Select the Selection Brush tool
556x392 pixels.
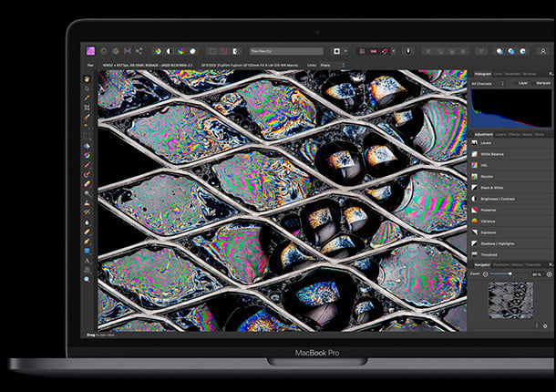(88, 117)
